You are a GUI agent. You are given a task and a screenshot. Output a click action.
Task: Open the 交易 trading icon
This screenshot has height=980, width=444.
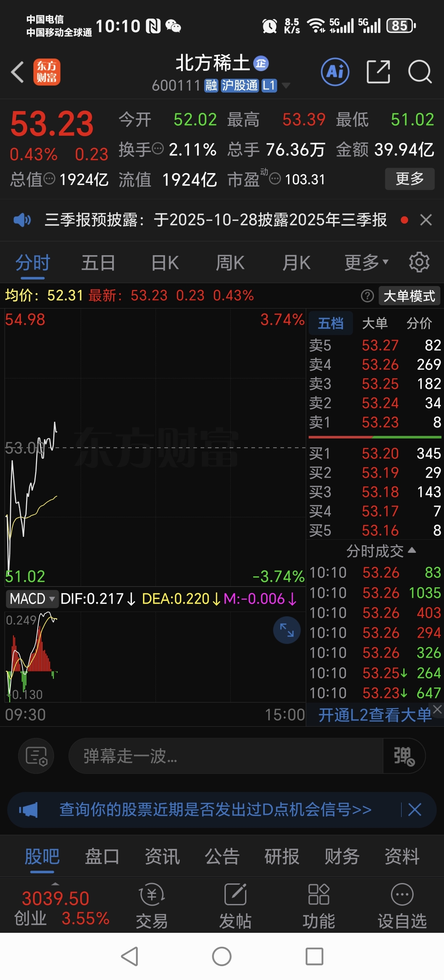pyautogui.click(x=152, y=906)
